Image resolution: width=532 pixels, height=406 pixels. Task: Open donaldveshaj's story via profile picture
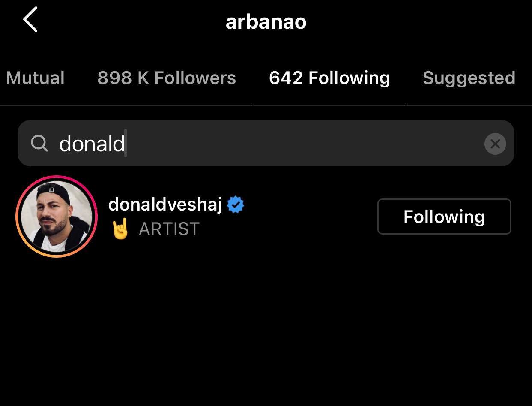[57, 216]
